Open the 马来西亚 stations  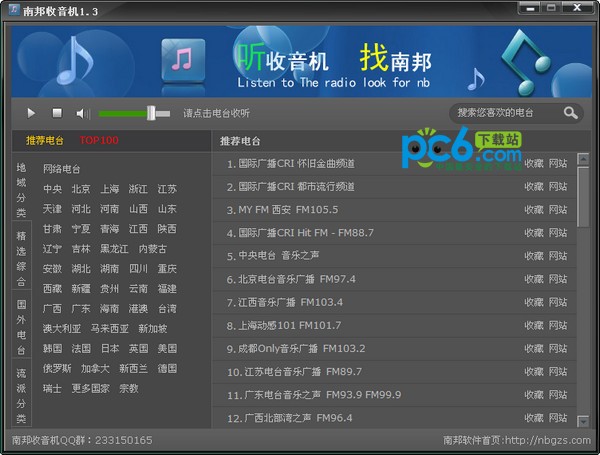pyautogui.click(x=109, y=328)
